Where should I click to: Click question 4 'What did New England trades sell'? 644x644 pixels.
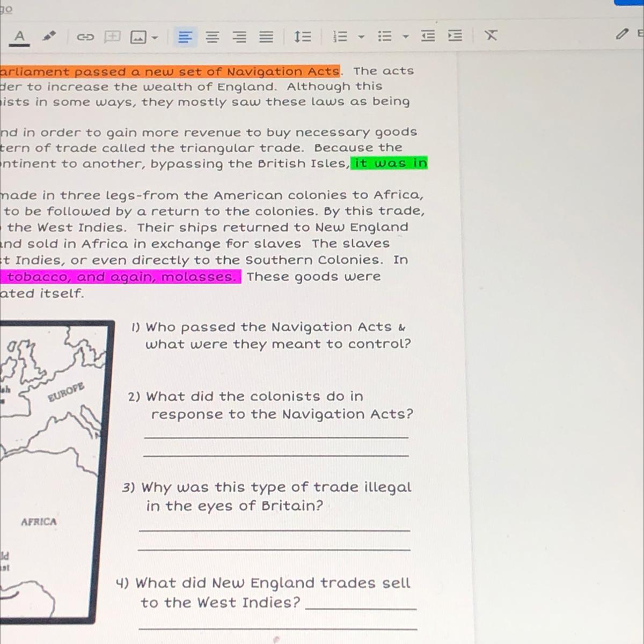click(x=263, y=583)
